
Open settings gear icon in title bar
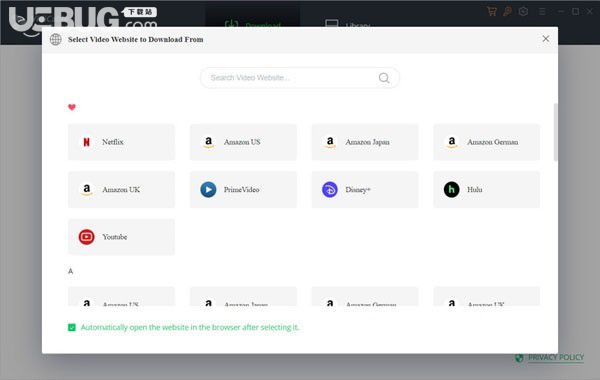tap(523, 11)
